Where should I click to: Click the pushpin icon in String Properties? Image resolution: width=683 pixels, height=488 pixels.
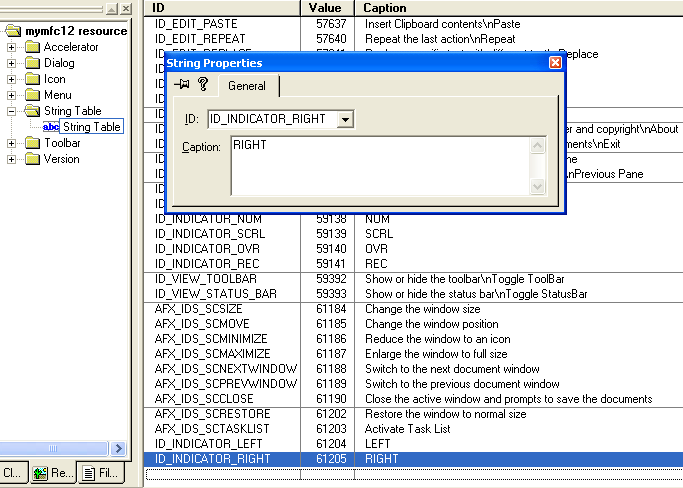coord(182,85)
